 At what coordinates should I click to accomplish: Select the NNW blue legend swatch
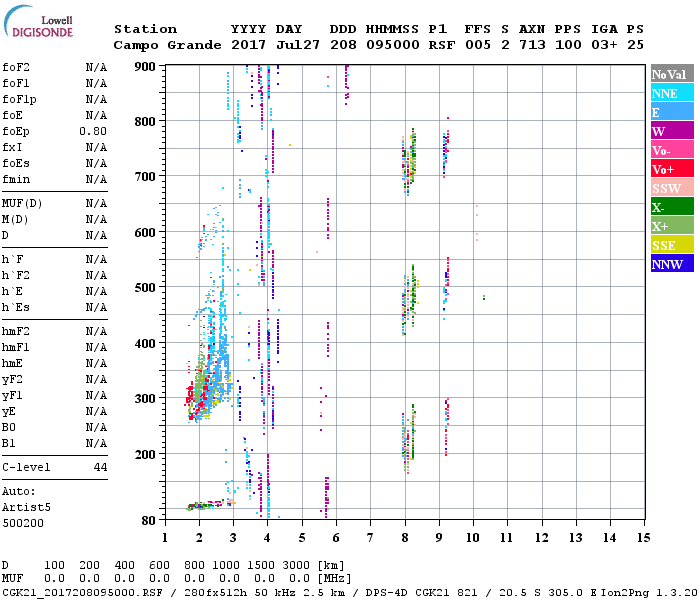tap(670, 264)
